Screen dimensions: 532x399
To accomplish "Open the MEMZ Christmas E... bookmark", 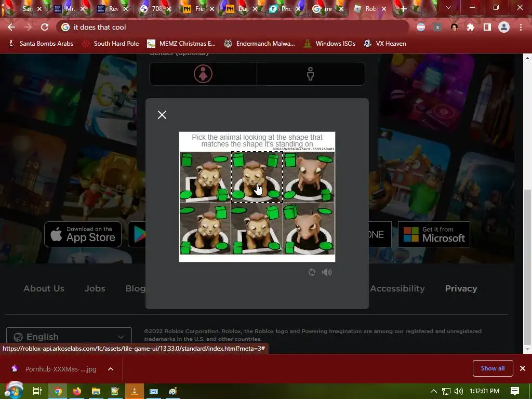I will [x=181, y=44].
